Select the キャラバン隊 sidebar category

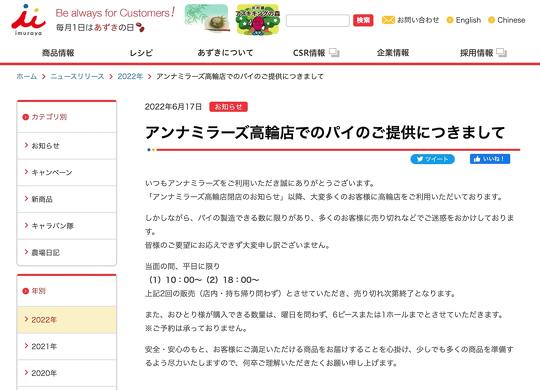tap(66, 226)
